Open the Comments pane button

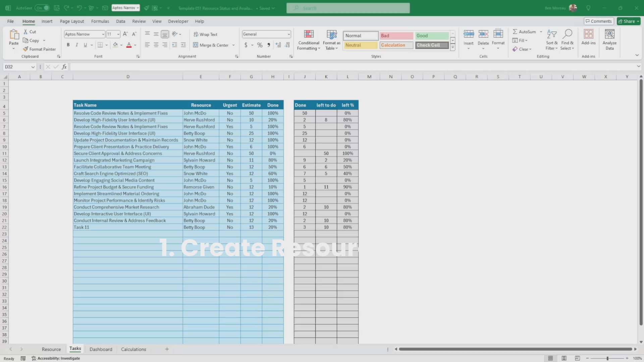[599, 21]
